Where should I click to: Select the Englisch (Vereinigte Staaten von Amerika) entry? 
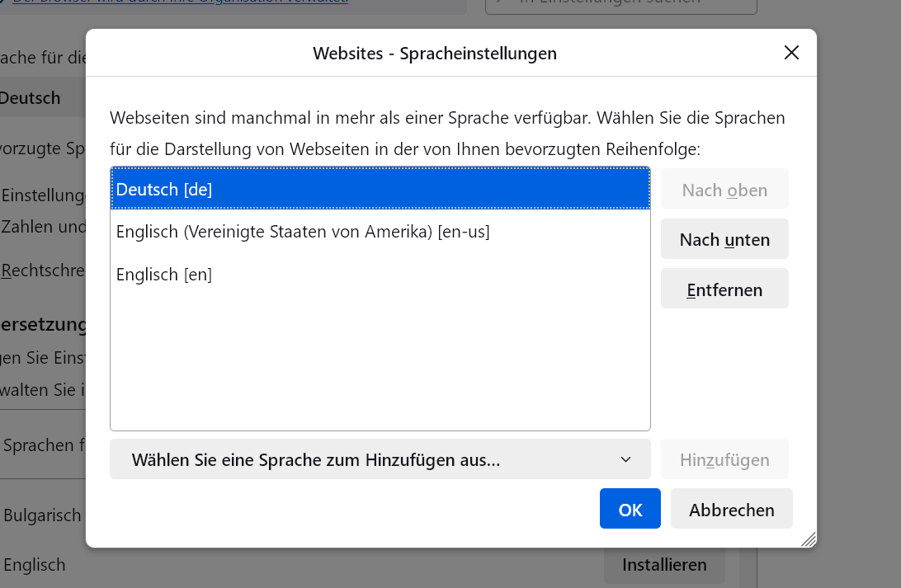[380, 232]
